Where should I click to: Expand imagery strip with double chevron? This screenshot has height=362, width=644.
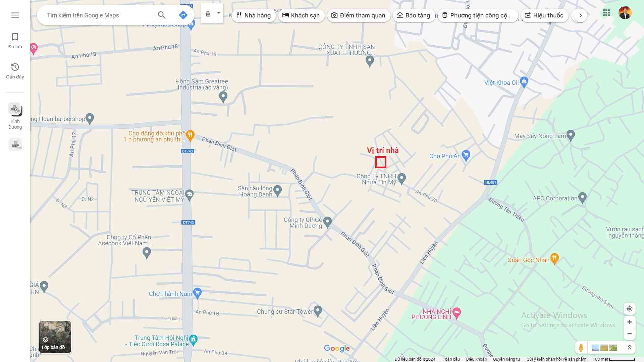pyautogui.click(x=630, y=348)
